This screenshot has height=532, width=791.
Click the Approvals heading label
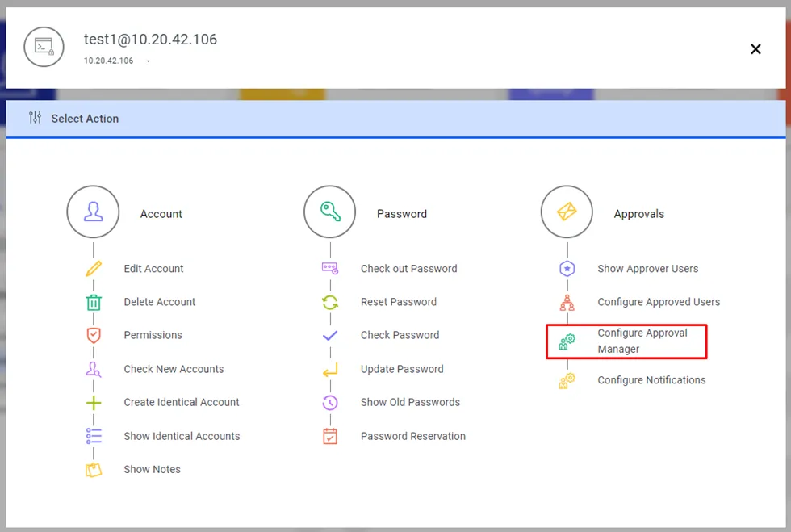click(638, 214)
